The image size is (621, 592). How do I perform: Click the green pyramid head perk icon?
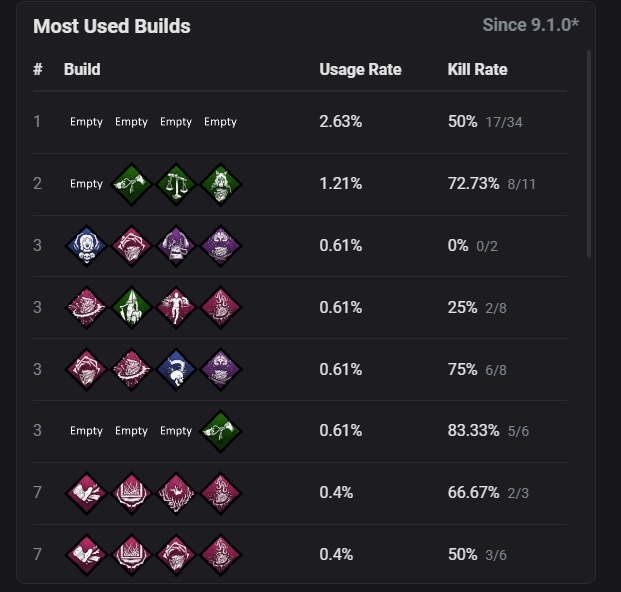[x=131, y=308]
